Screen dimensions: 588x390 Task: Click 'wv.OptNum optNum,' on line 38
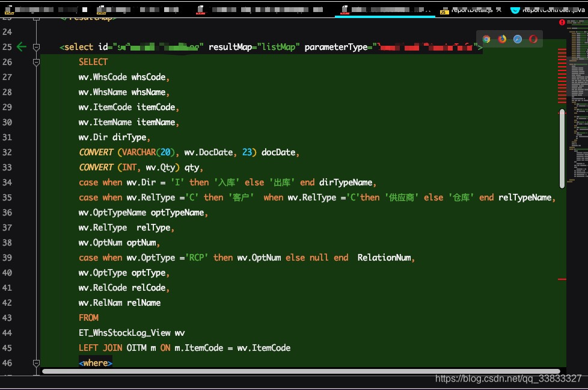tap(119, 243)
